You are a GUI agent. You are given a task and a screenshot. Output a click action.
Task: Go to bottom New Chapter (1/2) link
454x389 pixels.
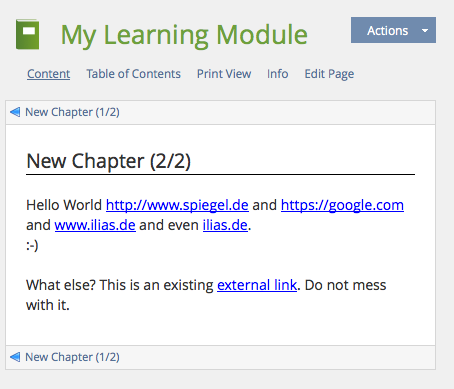point(72,357)
